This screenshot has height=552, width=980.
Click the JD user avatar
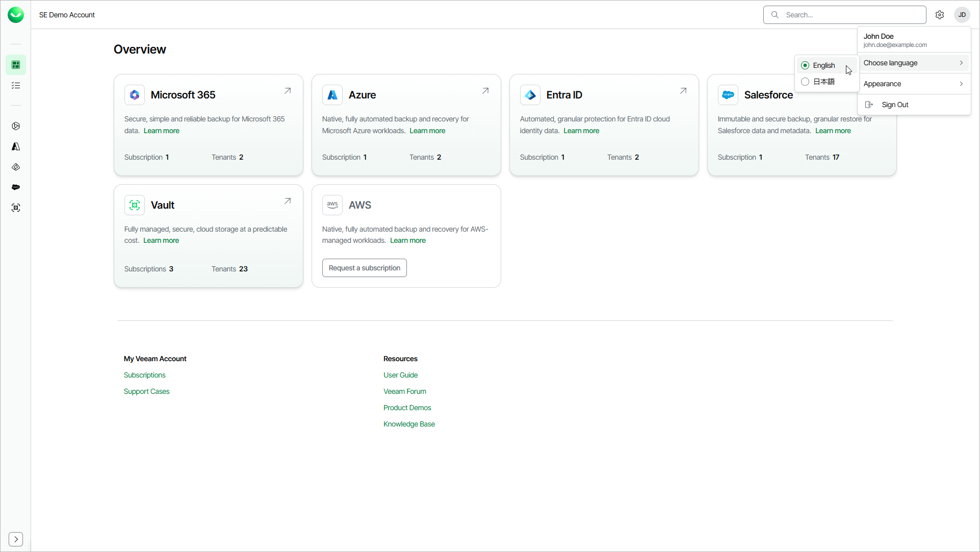click(x=962, y=15)
